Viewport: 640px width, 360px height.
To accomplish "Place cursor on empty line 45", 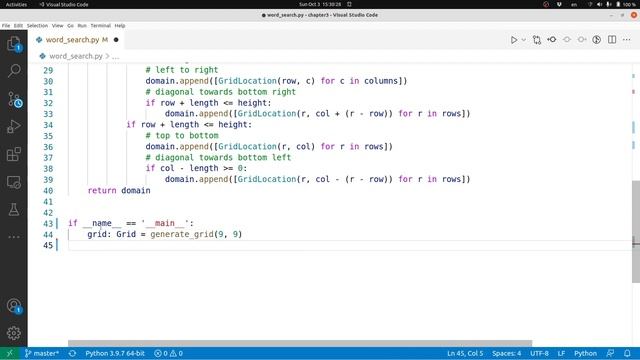I will click(x=349, y=245).
